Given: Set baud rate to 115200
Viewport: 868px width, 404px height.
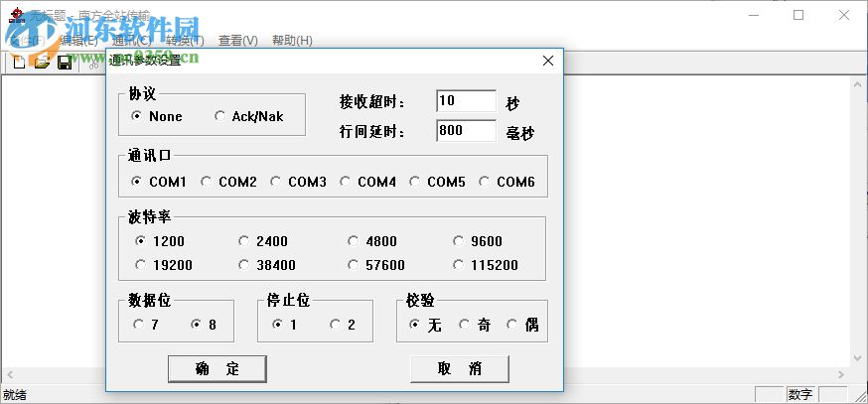Looking at the screenshot, I should click(x=486, y=265).
